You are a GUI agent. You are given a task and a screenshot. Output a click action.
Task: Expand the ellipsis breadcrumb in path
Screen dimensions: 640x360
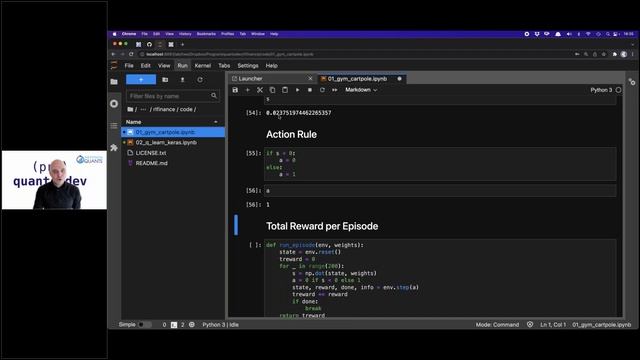pos(143,109)
